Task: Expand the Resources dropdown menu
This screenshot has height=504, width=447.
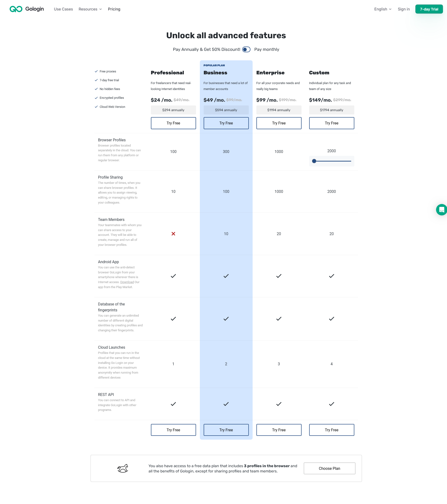Action: pyautogui.click(x=90, y=9)
